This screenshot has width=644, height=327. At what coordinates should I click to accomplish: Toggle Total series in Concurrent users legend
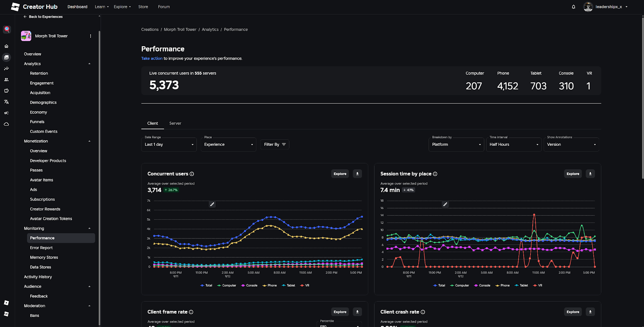click(x=206, y=286)
